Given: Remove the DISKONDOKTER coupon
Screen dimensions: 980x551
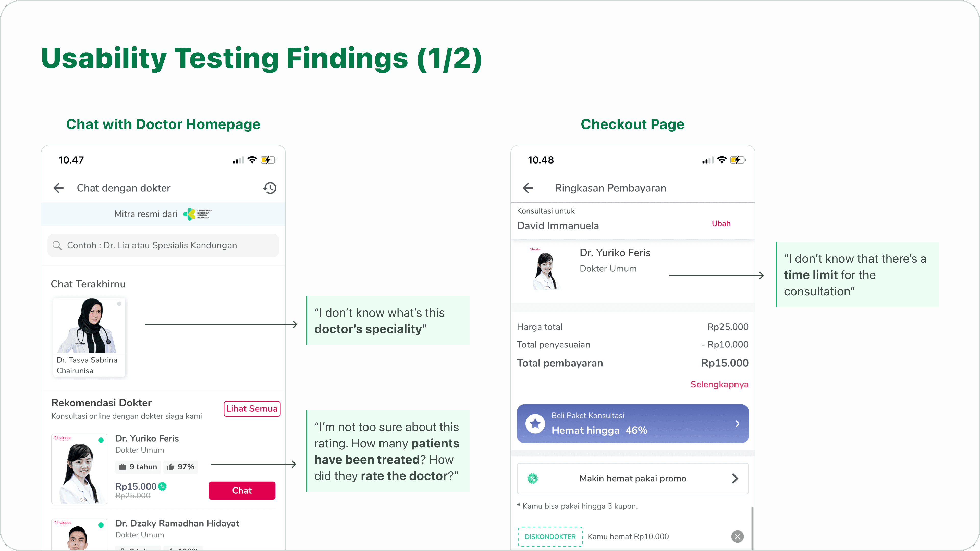Looking at the screenshot, I should 737,536.
